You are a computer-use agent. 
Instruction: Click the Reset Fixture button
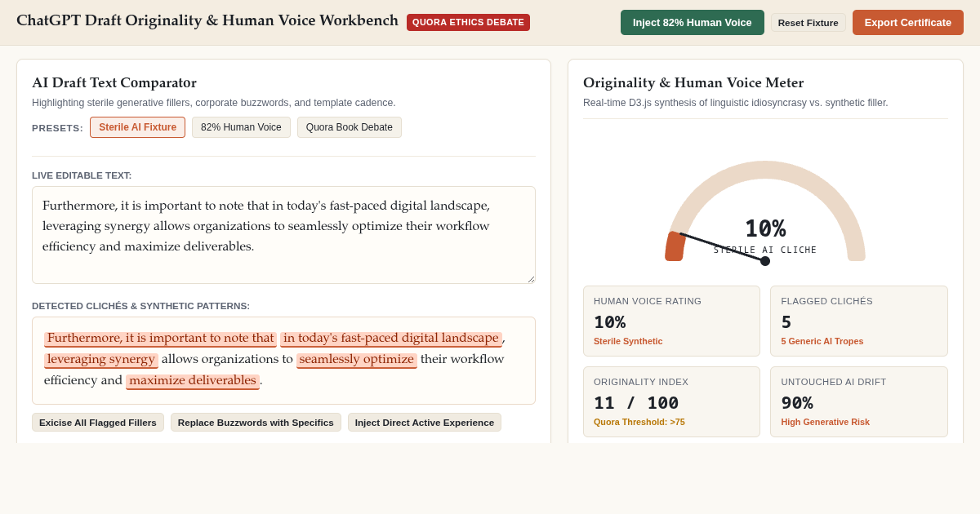(808, 23)
